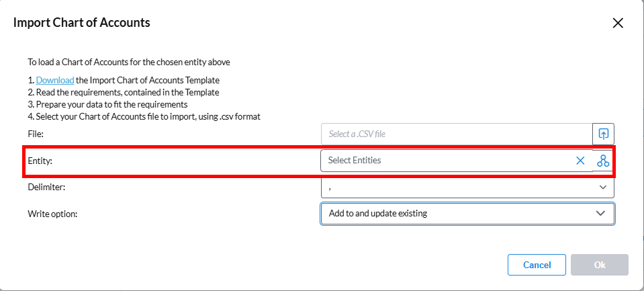
Task: Open the entity hierarchy picker icon
Action: (x=602, y=161)
